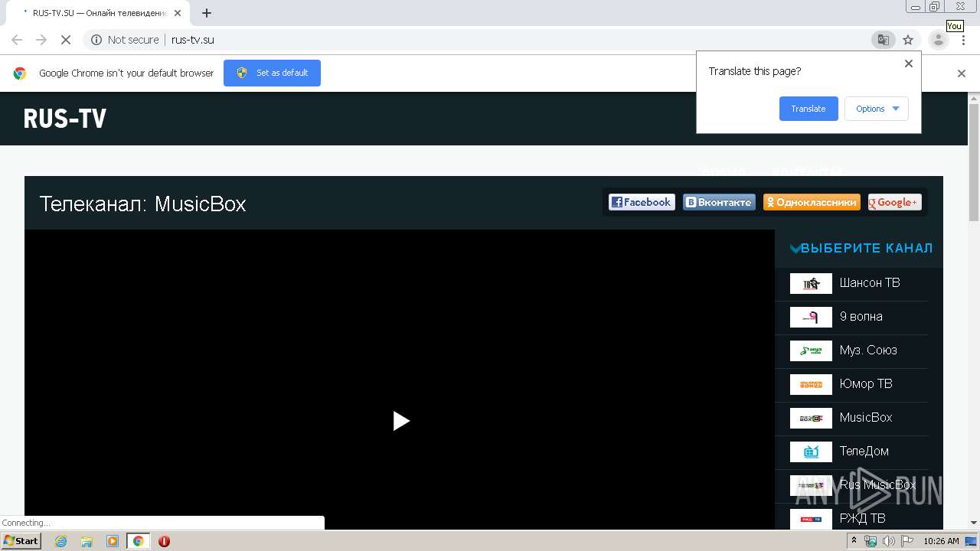Image resolution: width=980 pixels, height=551 pixels.
Task: Click the Chrome taskbar icon
Action: 138,541
